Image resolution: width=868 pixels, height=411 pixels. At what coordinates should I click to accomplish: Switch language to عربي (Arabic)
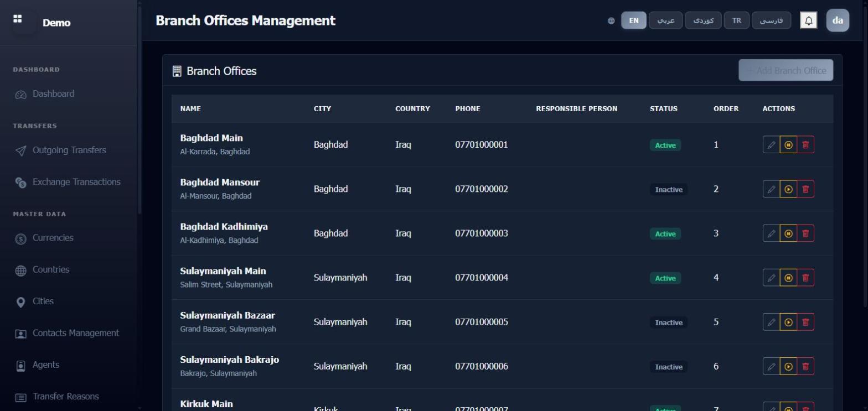[x=665, y=20]
